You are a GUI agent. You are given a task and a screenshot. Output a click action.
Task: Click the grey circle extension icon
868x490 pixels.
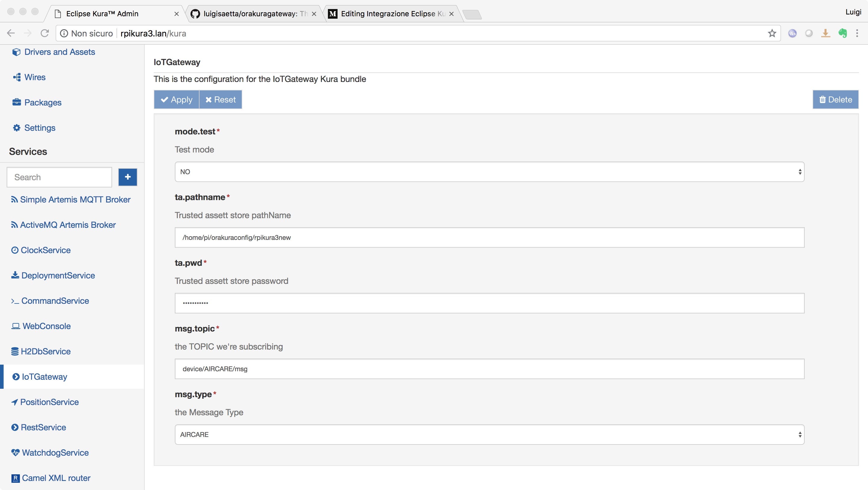coord(809,33)
